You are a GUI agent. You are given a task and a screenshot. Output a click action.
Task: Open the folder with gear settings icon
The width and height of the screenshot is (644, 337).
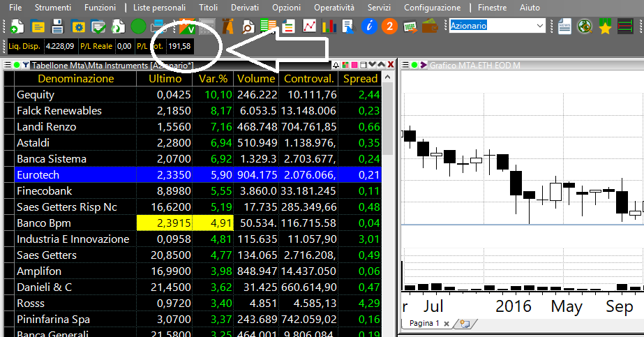(78, 27)
